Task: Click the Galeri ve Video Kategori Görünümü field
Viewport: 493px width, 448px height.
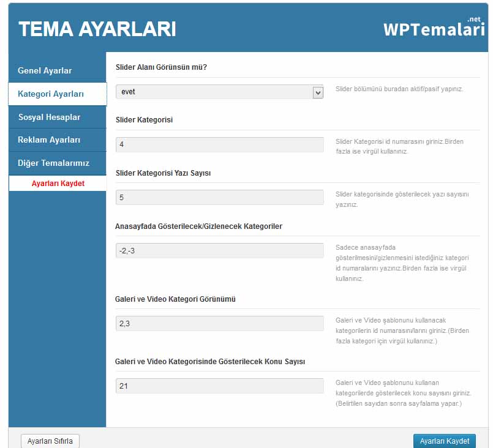Action: tap(219, 323)
